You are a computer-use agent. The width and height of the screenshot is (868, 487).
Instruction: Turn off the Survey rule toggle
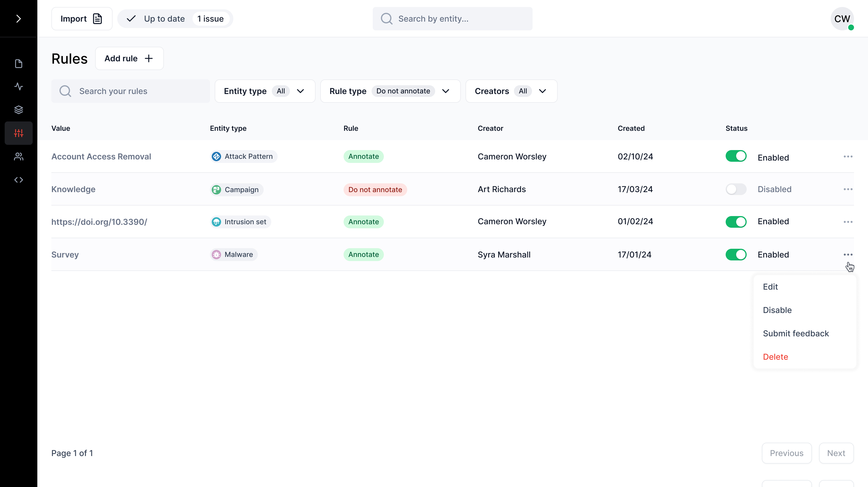pyautogui.click(x=736, y=255)
